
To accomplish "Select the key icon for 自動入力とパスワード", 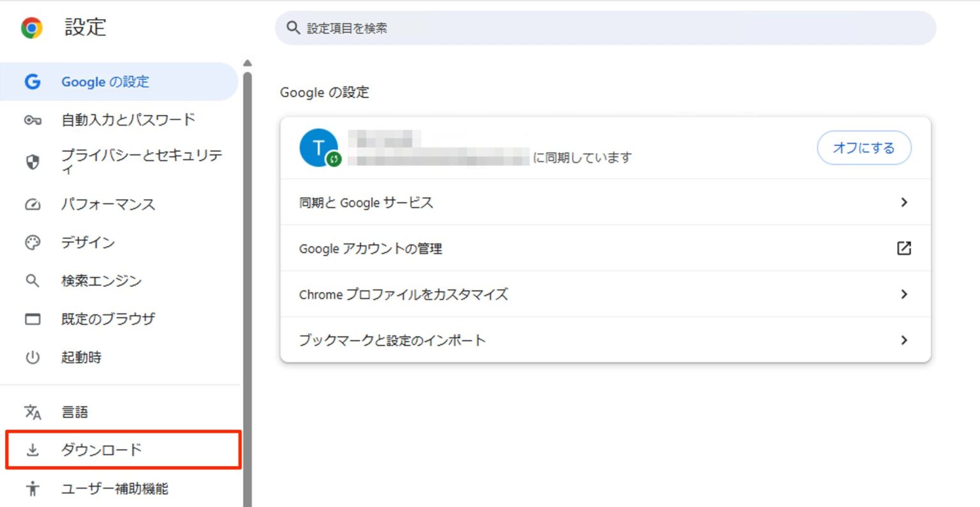I will tap(33, 119).
